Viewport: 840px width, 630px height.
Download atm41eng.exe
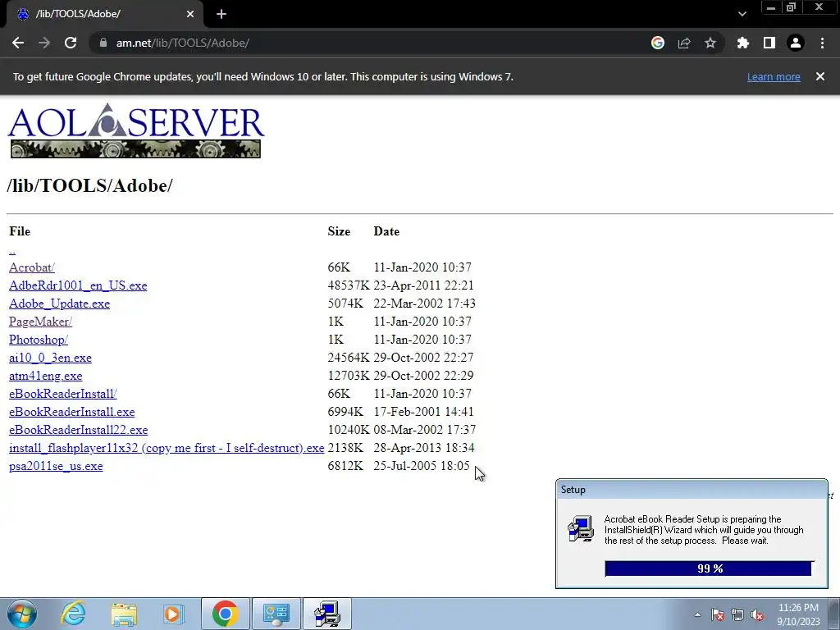pos(46,376)
